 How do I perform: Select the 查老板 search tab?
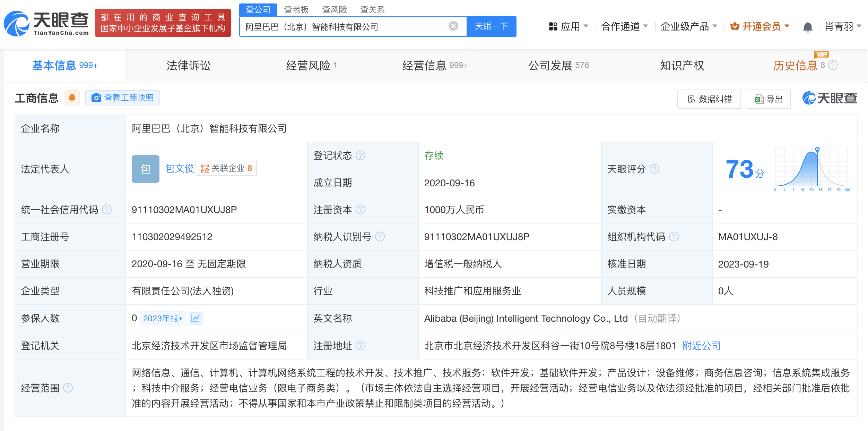click(x=296, y=9)
